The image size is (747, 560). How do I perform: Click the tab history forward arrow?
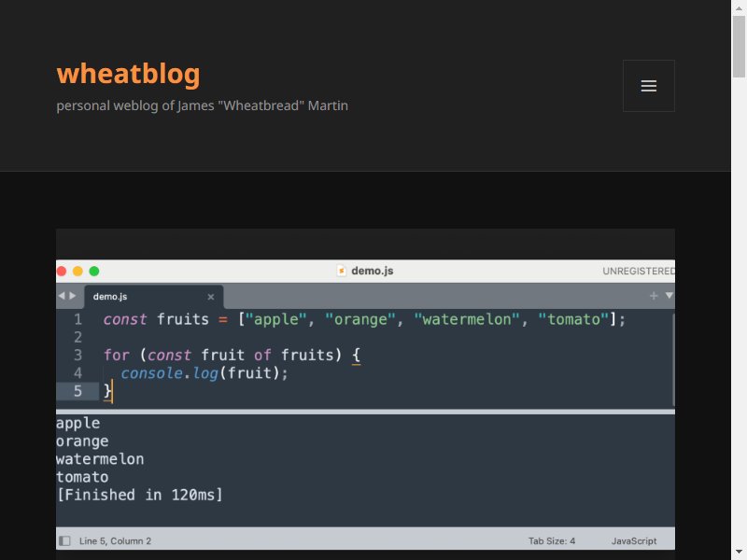(73, 296)
